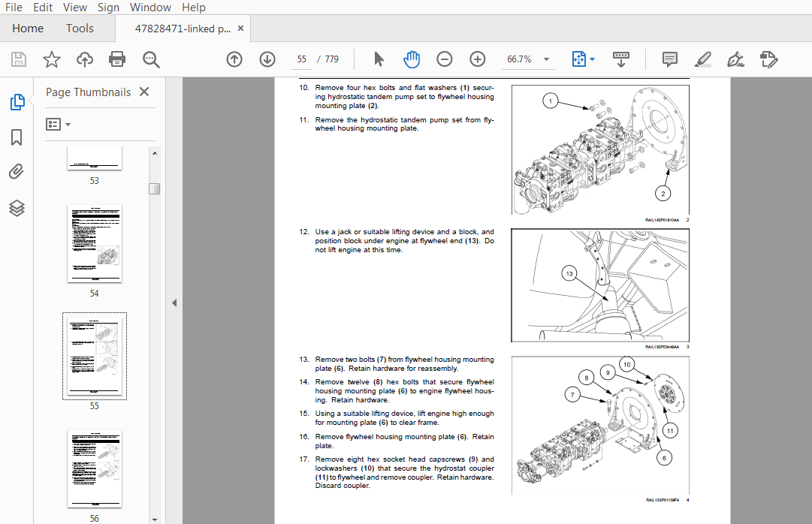Image resolution: width=812 pixels, height=524 pixels.
Task: Click the share and edit icon
Action: point(768,59)
